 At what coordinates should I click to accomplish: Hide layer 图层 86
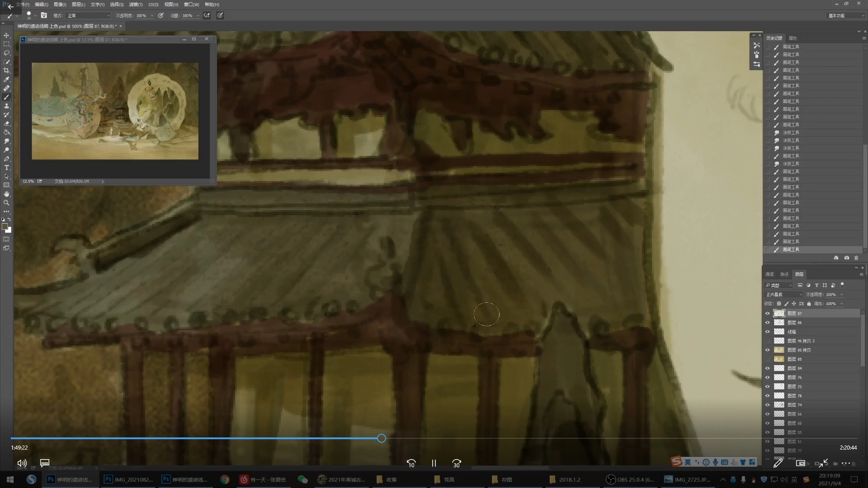767,323
